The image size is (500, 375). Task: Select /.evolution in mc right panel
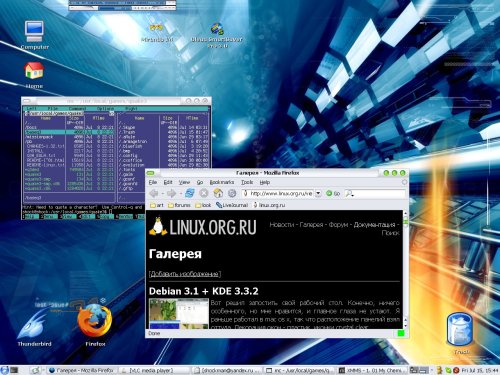point(163,165)
